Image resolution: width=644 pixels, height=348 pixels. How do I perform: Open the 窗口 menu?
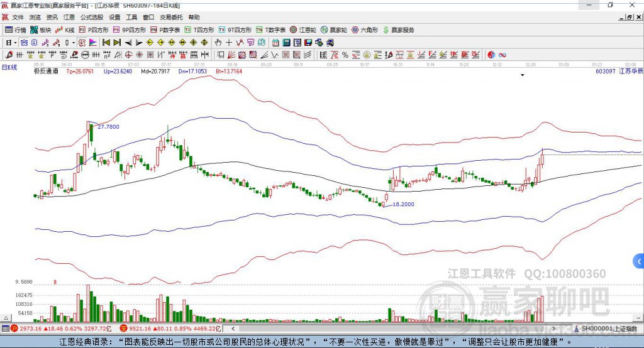[148, 17]
